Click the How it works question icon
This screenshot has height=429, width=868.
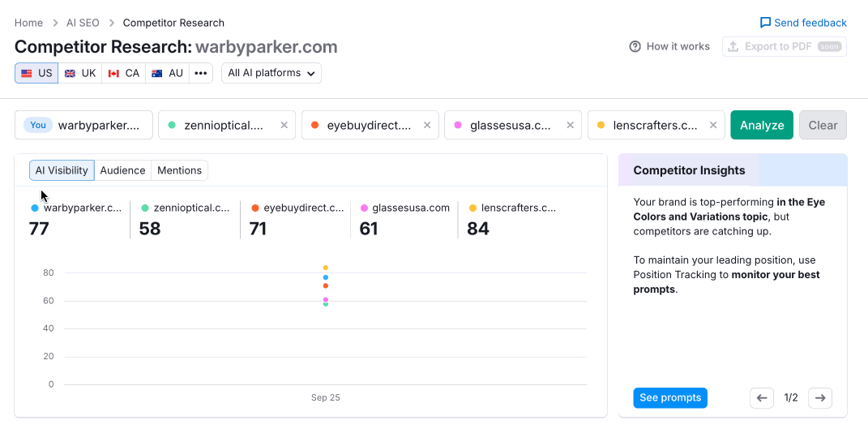(x=635, y=46)
